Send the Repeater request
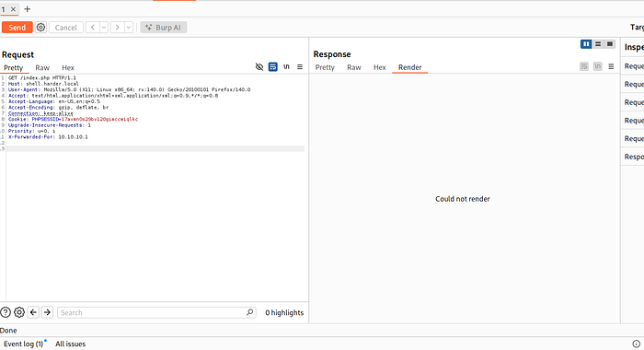 tap(17, 28)
